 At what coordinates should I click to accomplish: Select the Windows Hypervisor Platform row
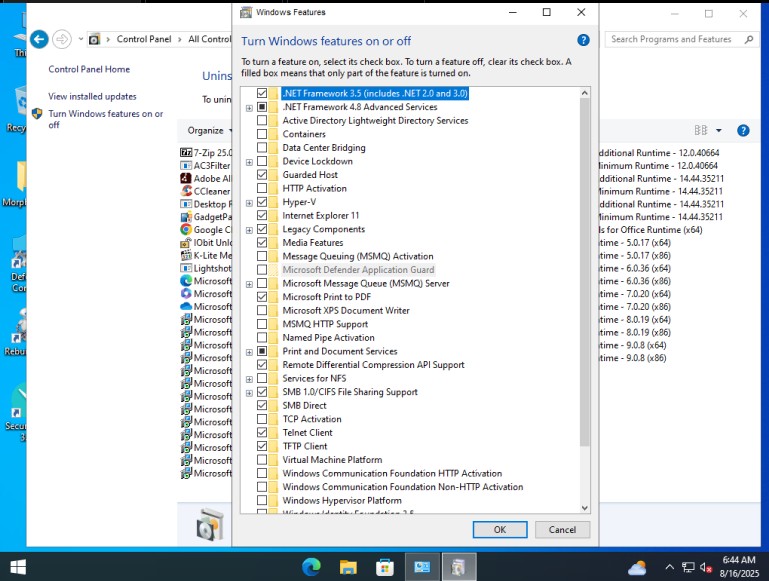coord(342,501)
